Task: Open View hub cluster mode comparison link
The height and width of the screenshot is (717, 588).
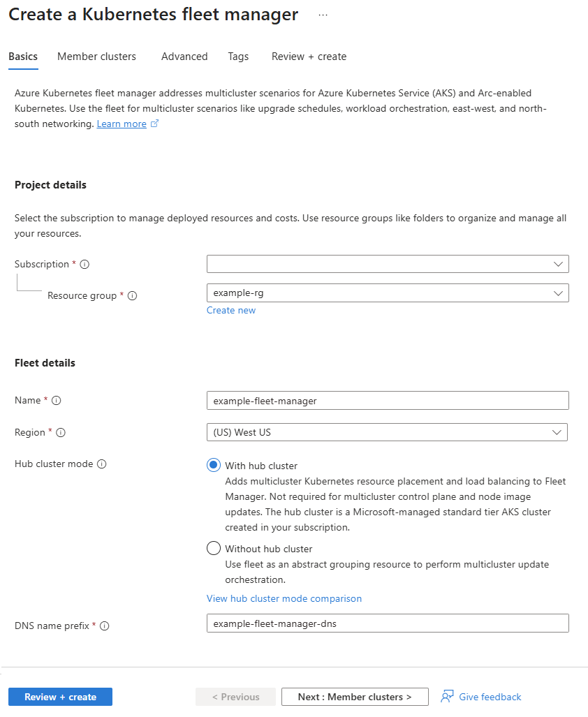Action: tap(284, 598)
